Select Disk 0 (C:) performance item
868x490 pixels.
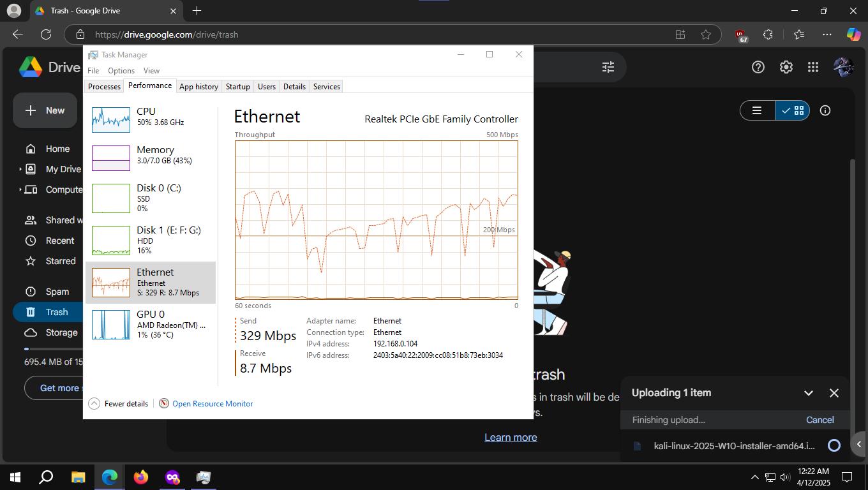[x=151, y=198]
